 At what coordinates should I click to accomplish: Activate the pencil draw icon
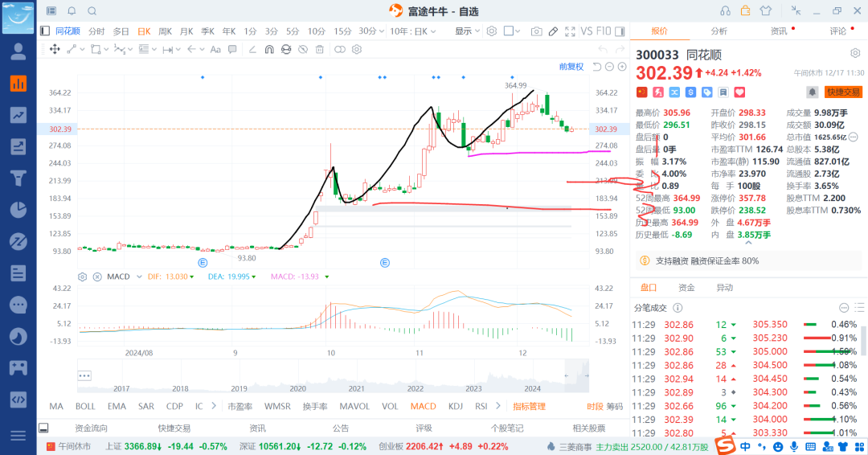click(553, 31)
